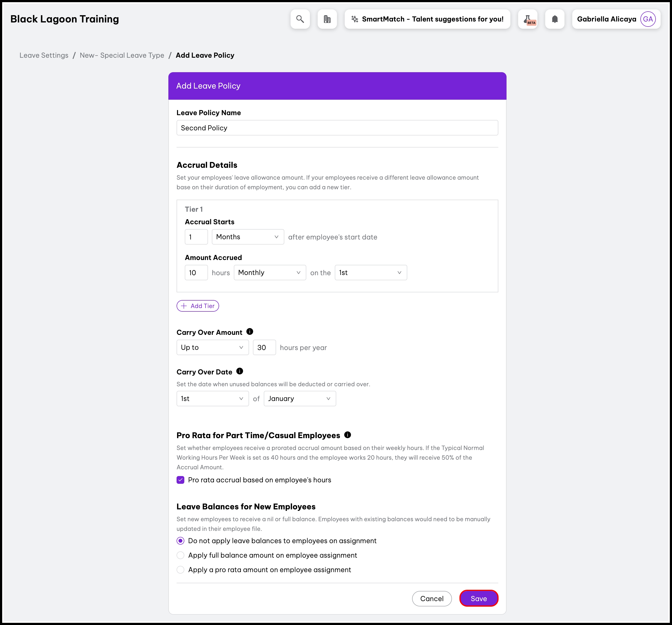
Task: Open the January month dropdown
Action: coord(300,399)
